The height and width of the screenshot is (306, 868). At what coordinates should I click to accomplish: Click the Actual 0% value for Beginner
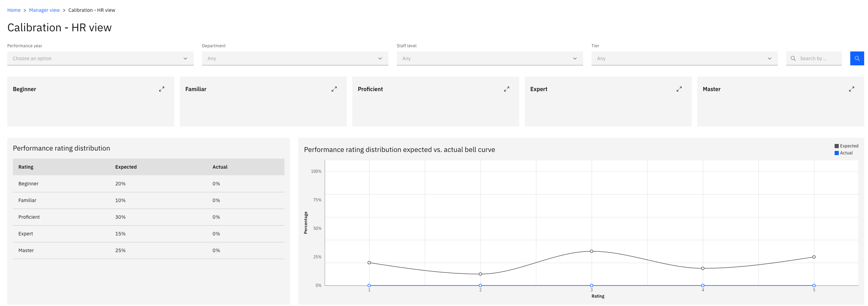click(x=216, y=184)
